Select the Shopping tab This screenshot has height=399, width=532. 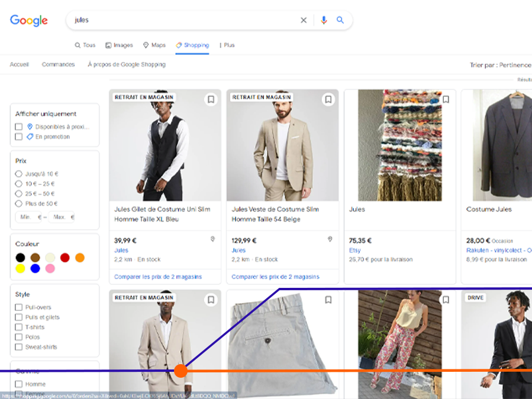[x=192, y=45]
